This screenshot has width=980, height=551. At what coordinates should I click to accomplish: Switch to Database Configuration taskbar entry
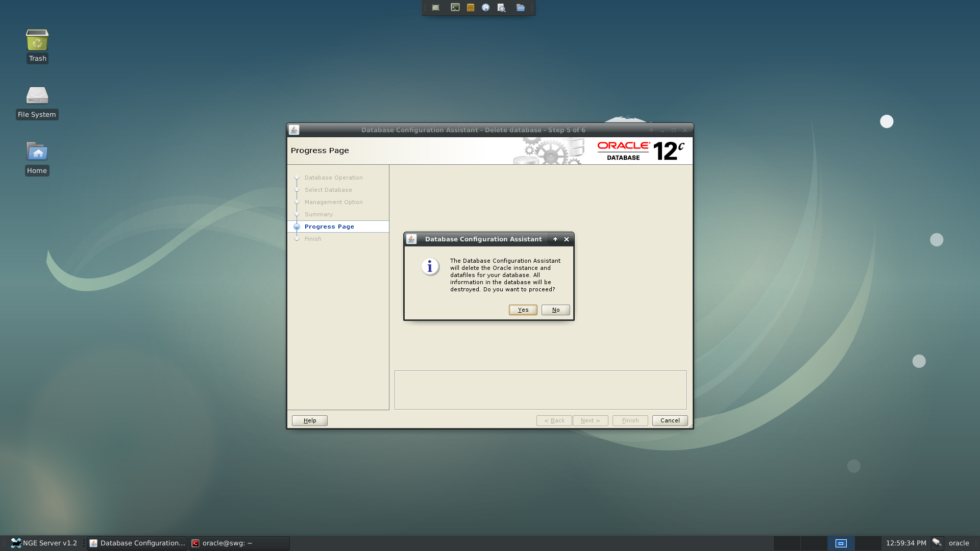[137, 543]
